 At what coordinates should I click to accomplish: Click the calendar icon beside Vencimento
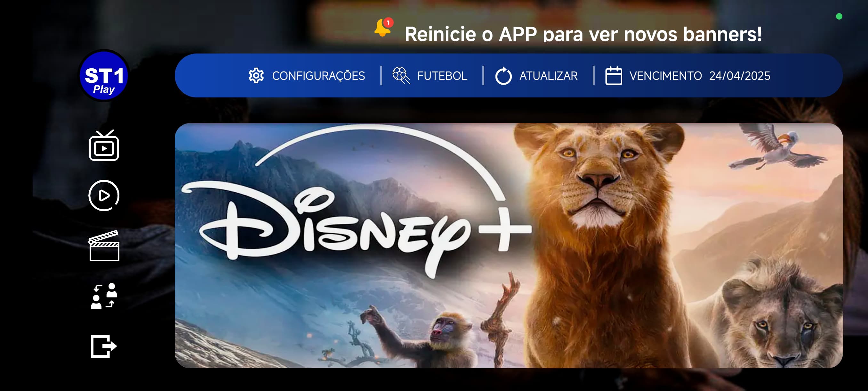click(x=614, y=76)
